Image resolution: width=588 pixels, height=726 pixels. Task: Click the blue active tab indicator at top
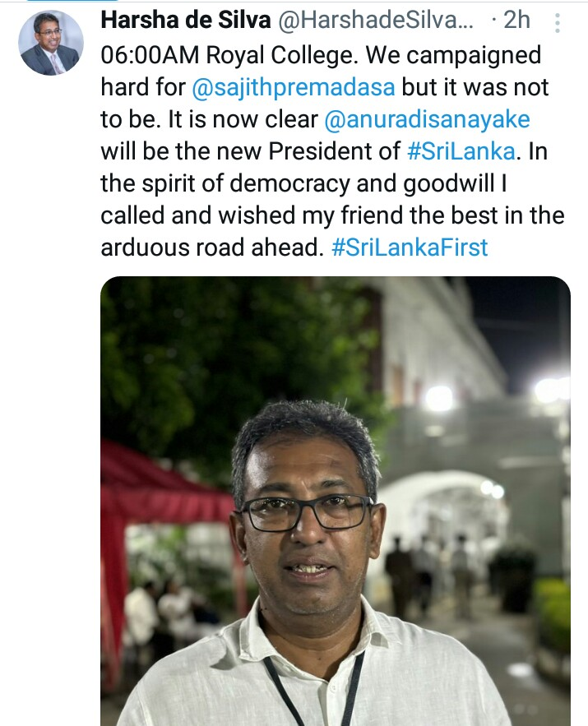point(72,1)
